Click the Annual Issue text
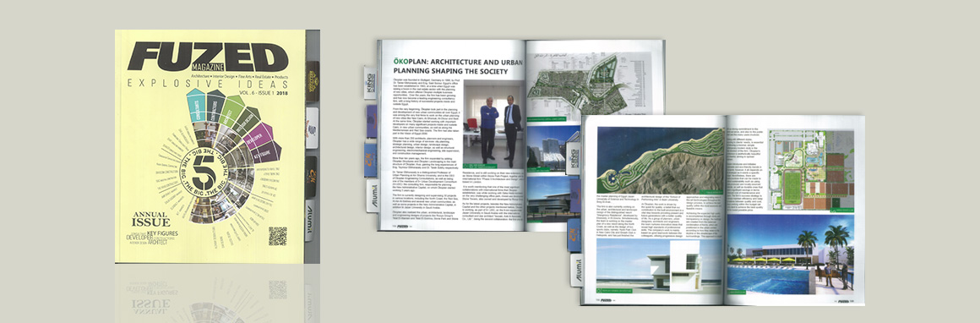 pos(150,220)
